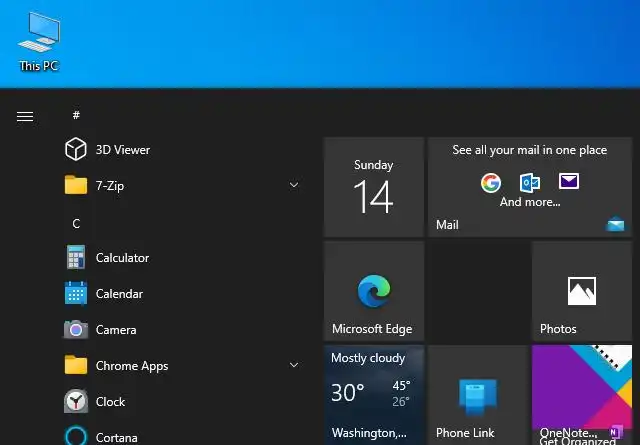
Task: Open the Phone Link tile icon
Action: coord(478,397)
